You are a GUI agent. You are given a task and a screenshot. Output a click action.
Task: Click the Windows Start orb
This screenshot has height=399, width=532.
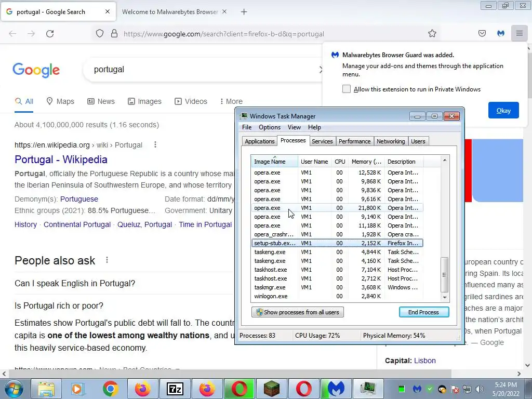(14, 389)
